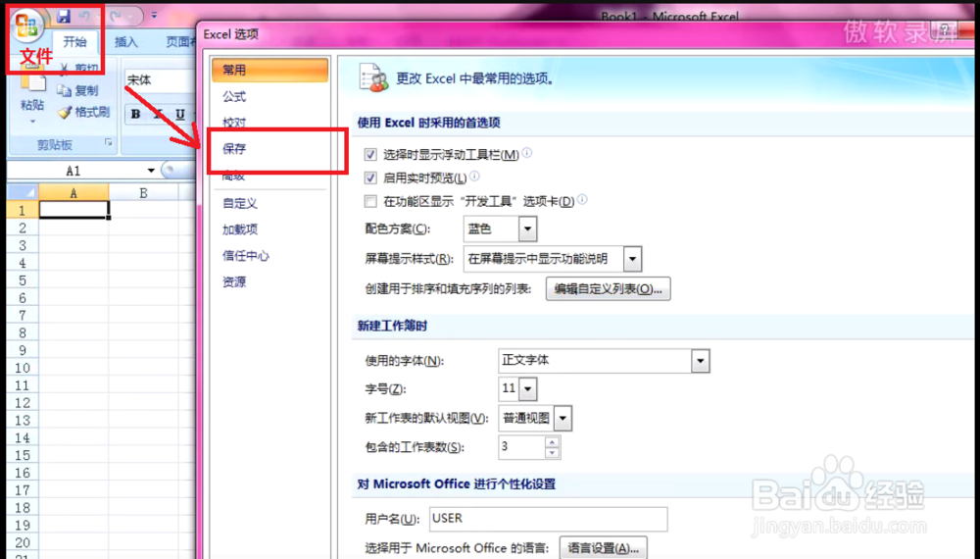The image size is (980, 559).
Task: Select the Format Painter (格式刷)
Action: (83, 113)
